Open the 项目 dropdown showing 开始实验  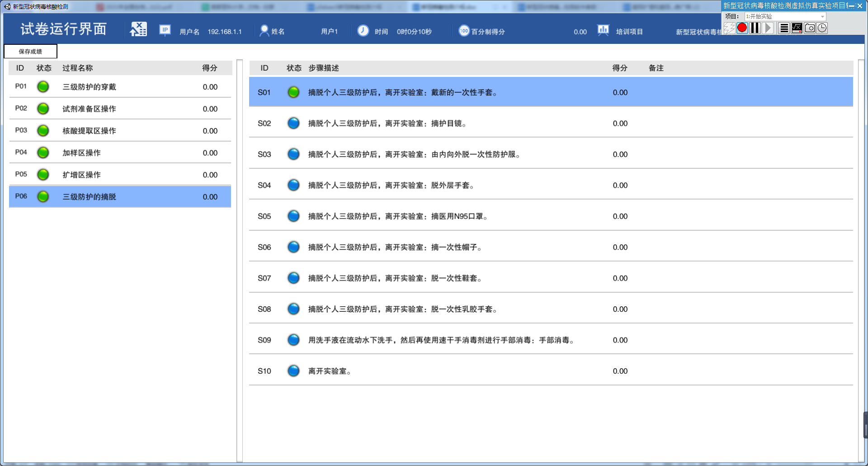785,16
